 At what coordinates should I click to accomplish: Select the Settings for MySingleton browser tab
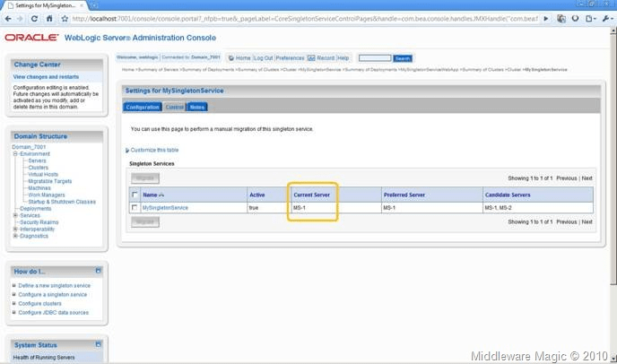click(45, 5)
